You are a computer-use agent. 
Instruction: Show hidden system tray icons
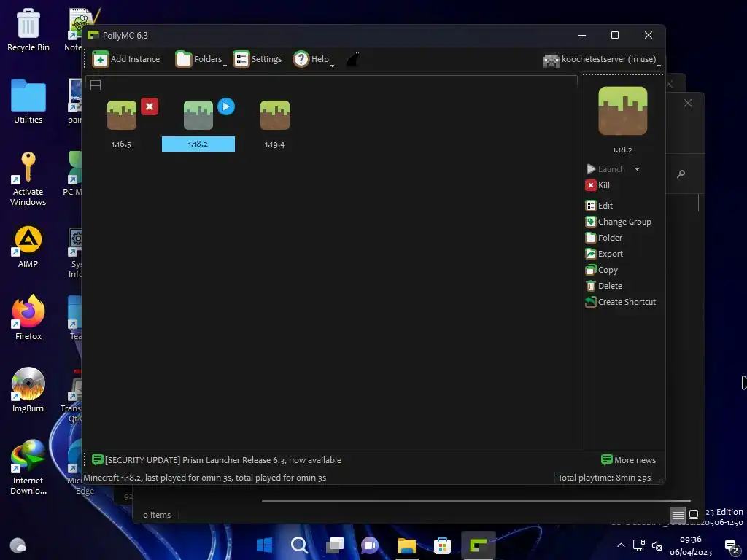tap(621, 545)
